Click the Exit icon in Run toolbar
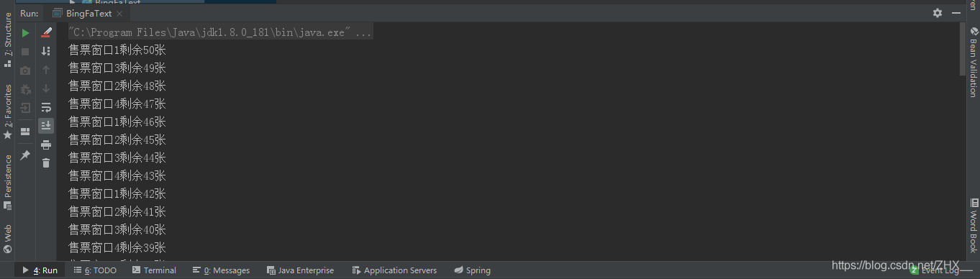Viewport: 980px width, 279px height. coord(25,108)
